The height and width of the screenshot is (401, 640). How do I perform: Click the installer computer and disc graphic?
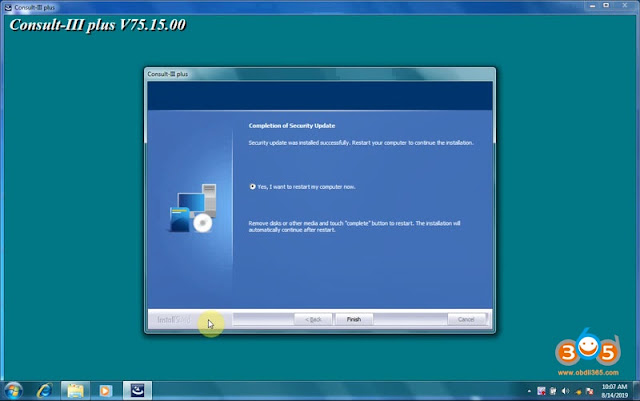[193, 208]
